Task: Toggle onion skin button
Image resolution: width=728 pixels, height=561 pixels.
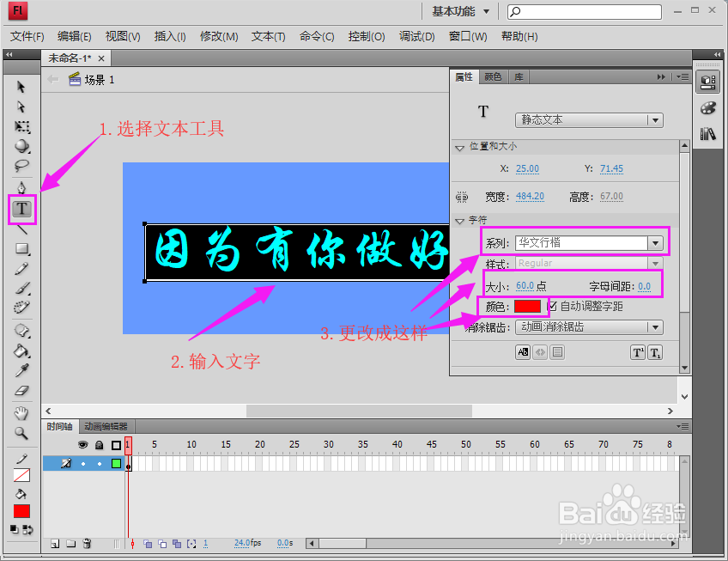Action: 148,543
